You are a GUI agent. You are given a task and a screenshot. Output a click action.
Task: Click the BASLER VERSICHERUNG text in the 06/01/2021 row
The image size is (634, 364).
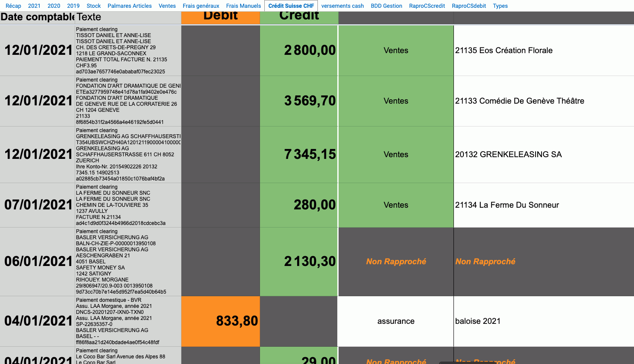pos(128,262)
